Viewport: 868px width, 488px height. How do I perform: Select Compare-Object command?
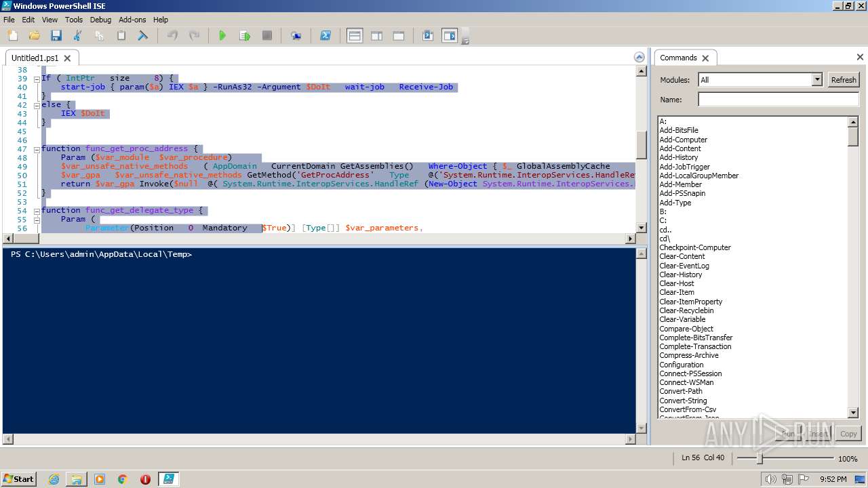[686, 329]
